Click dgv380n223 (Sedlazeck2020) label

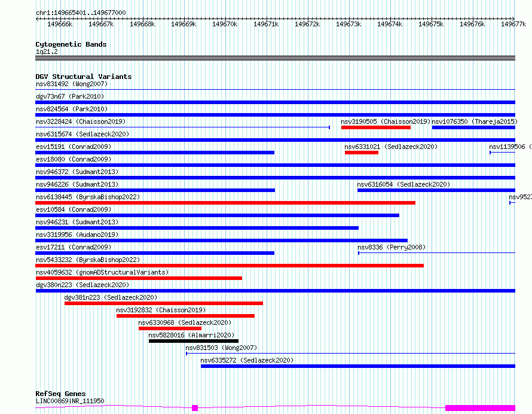pos(82,285)
